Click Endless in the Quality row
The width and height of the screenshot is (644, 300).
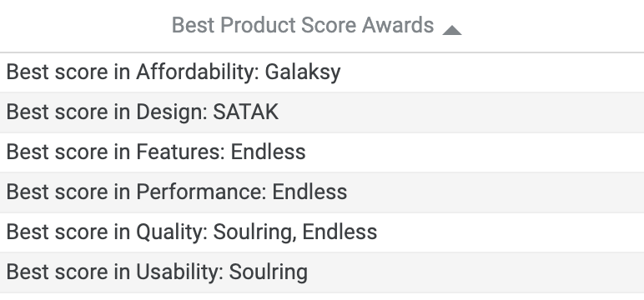pyautogui.click(x=340, y=232)
